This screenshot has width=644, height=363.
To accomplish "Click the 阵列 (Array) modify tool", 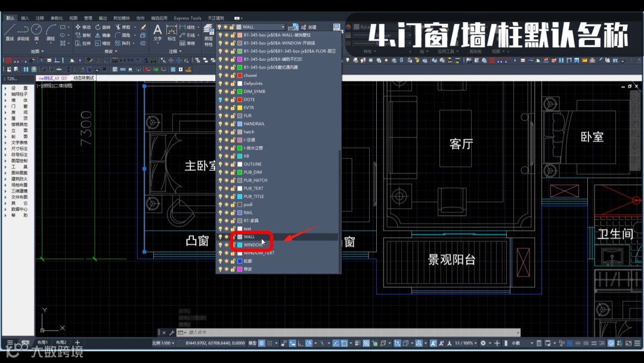I will click(122, 43).
